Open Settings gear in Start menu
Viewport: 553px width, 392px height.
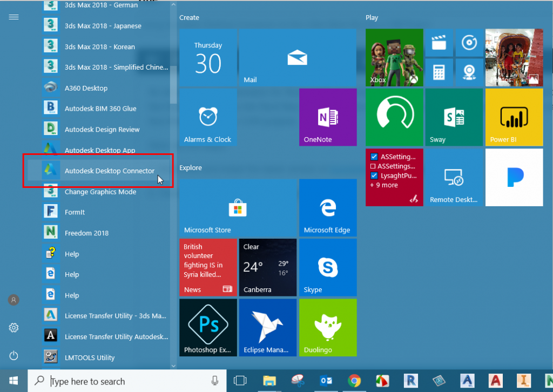click(x=14, y=328)
